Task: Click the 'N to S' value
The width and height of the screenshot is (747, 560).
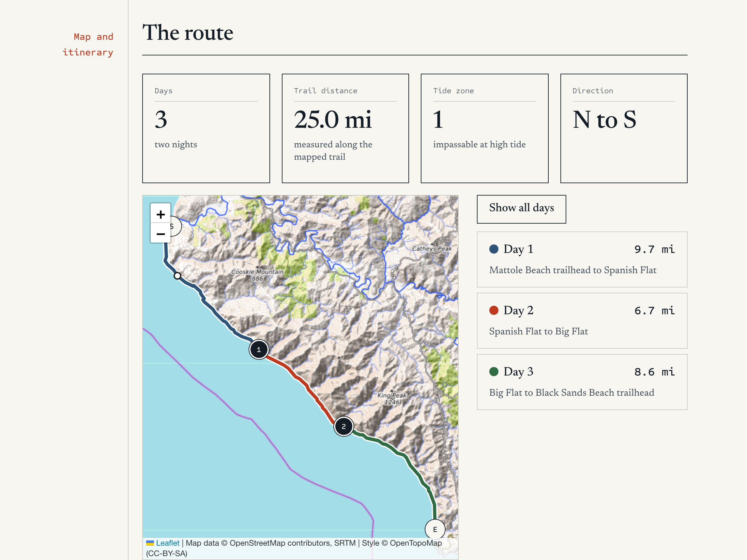Action: (604, 120)
